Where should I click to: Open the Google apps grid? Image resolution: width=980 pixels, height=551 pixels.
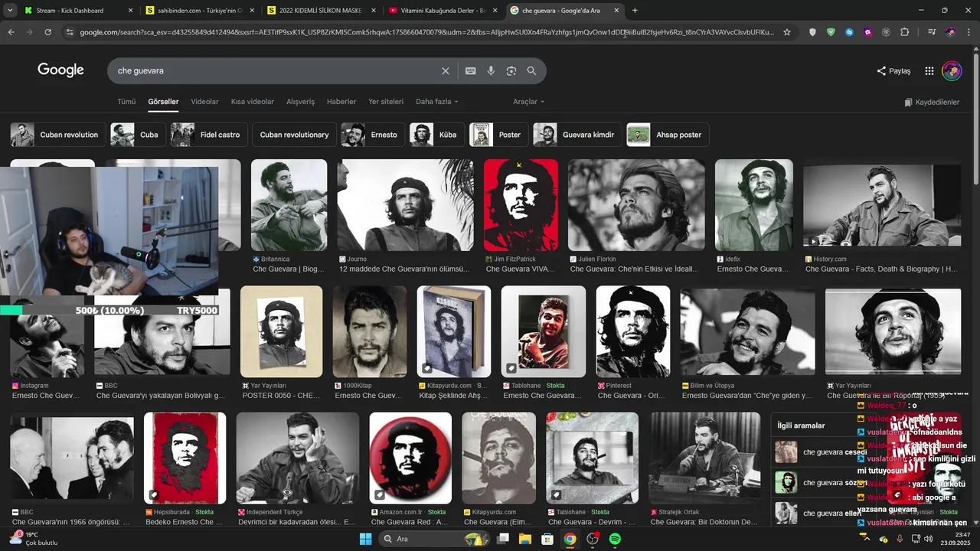pos(929,70)
